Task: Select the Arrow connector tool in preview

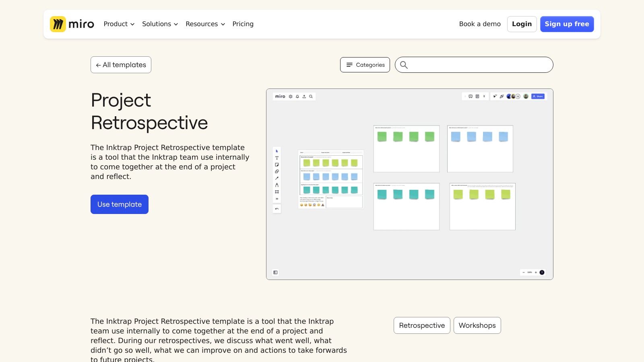Action: pos(277,178)
